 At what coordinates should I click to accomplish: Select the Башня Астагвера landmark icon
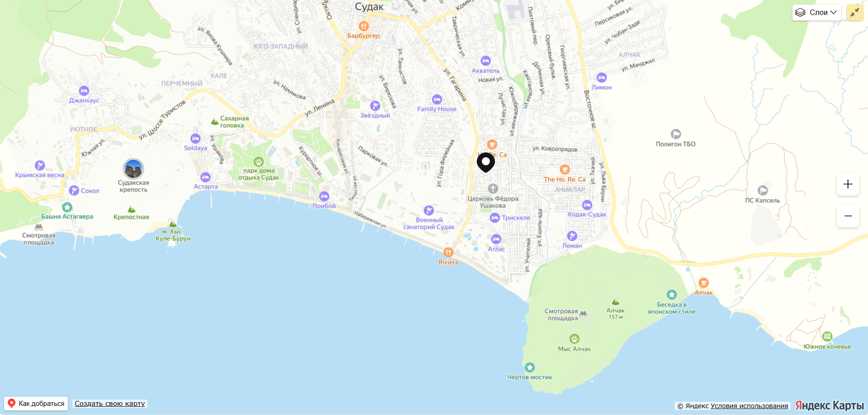click(x=67, y=207)
